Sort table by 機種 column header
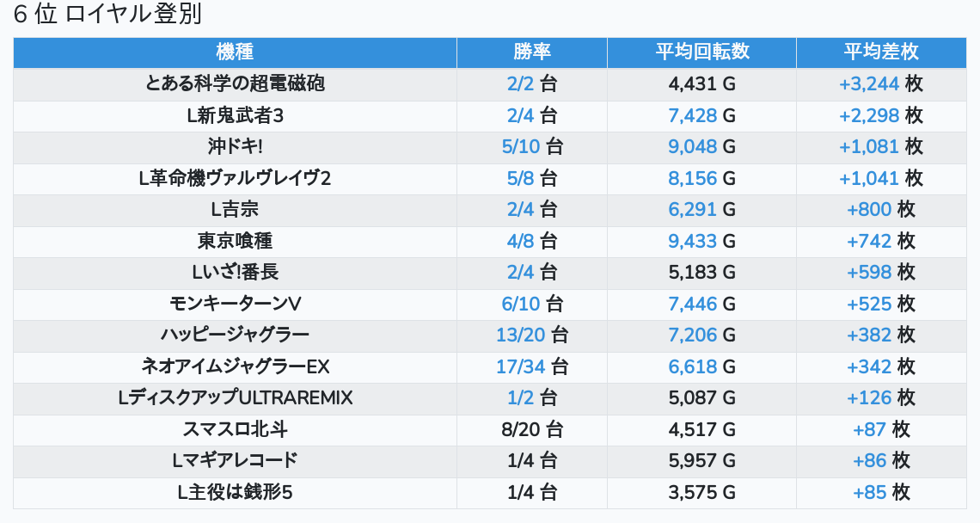 pos(235,52)
